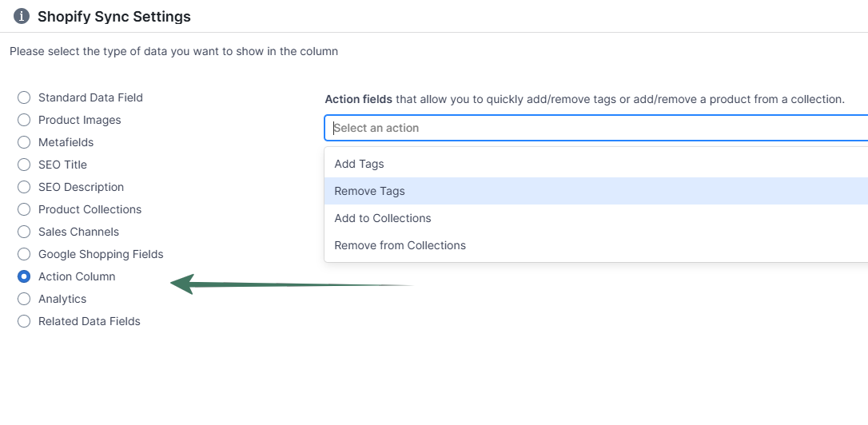This screenshot has width=868, height=425.
Task: Choose Remove Tags from the action list
Action: (x=596, y=191)
